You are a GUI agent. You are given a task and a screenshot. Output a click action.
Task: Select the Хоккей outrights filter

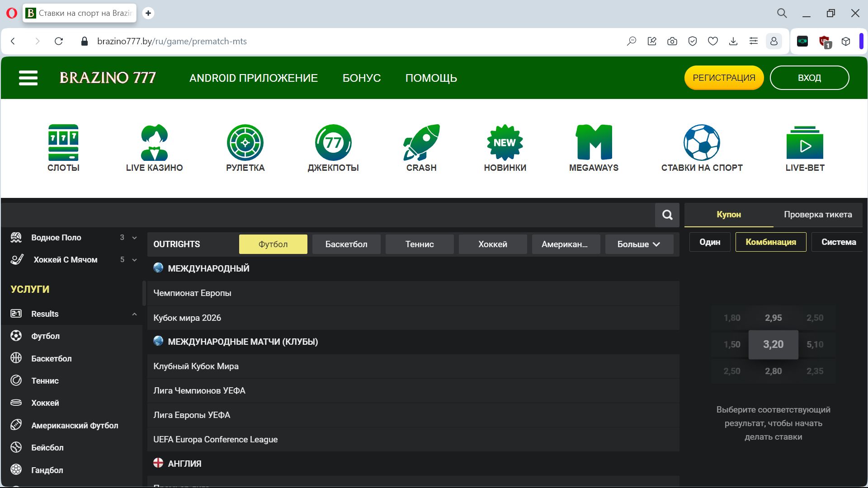pos(493,244)
